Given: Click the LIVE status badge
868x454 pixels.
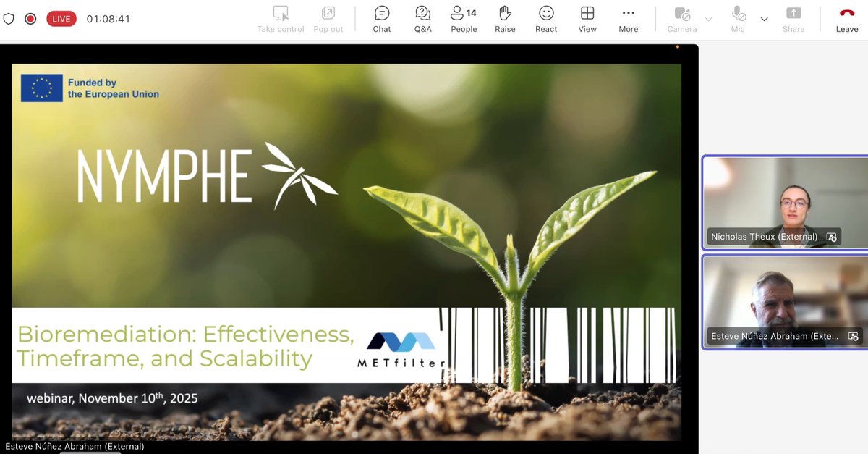Looking at the screenshot, I should pyautogui.click(x=61, y=19).
